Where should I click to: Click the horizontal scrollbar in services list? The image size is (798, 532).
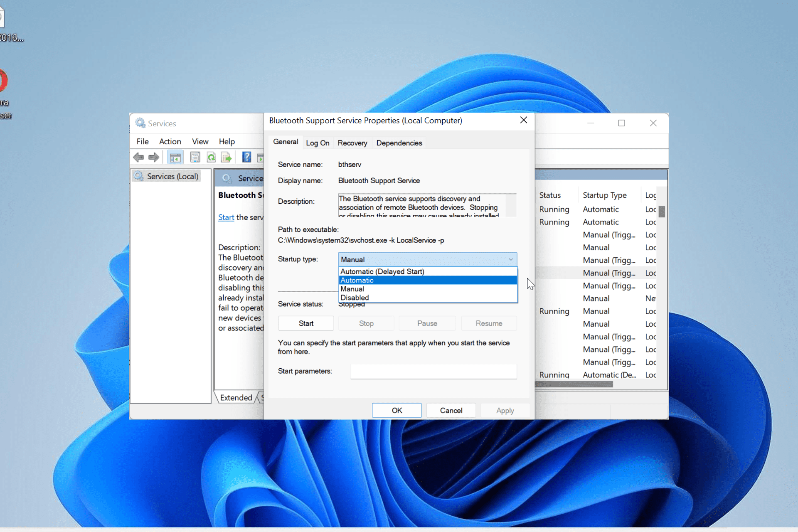pyautogui.click(x=574, y=384)
